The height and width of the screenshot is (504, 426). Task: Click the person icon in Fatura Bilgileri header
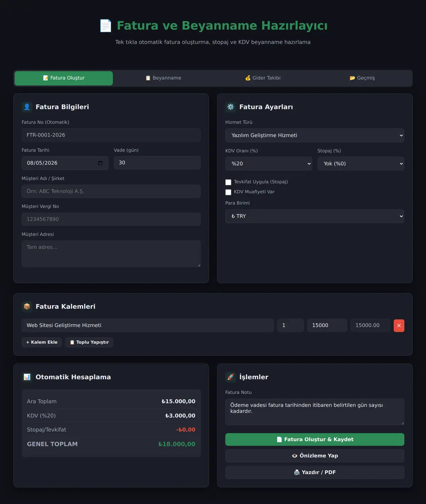[27, 107]
